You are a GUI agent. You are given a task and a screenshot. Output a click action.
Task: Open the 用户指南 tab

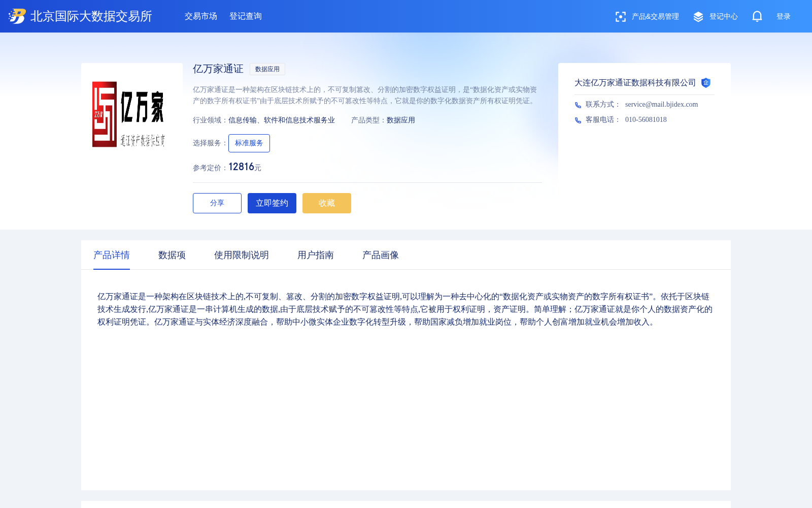point(316,255)
